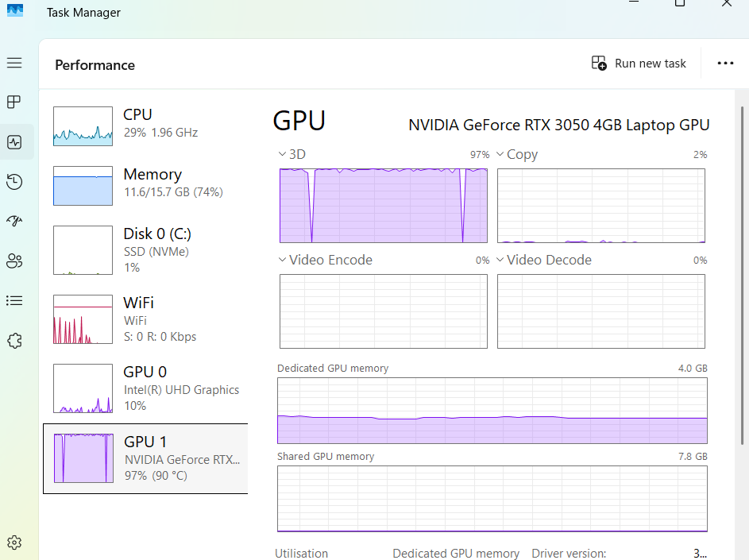The width and height of the screenshot is (749, 560).
Task: Maximize the Task Manager window
Action: coord(680,3)
